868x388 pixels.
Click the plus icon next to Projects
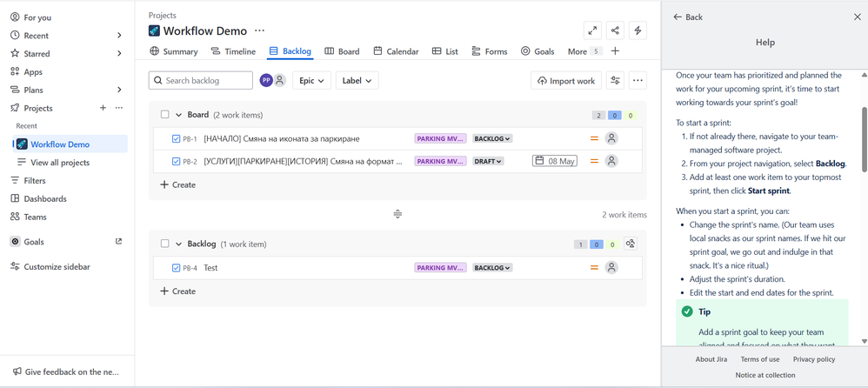[103, 108]
